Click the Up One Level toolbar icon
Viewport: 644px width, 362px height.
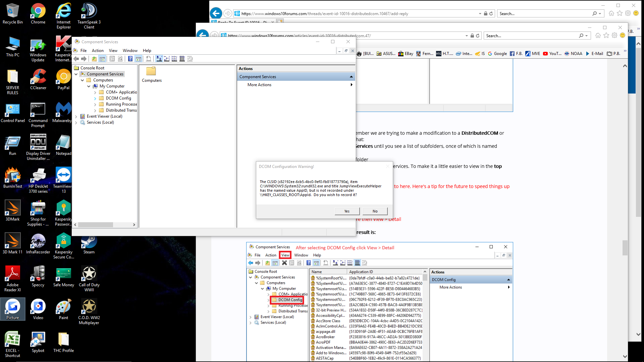[94, 59]
